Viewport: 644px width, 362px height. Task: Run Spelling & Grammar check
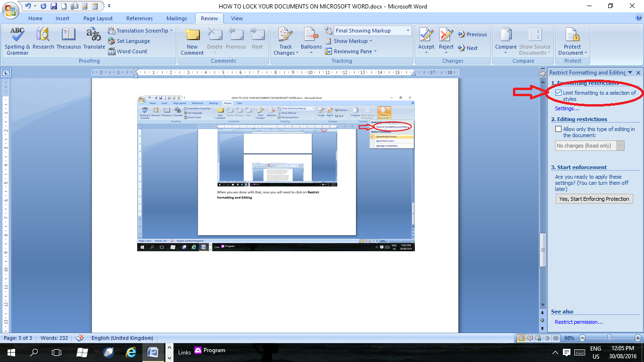(17, 41)
